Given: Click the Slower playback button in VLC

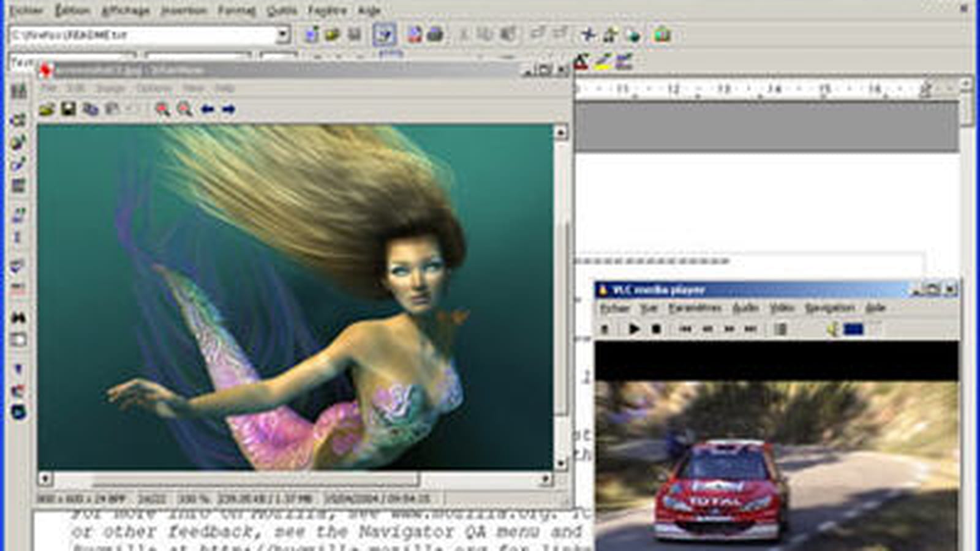Looking at the screenshot, I should [707, 329].
